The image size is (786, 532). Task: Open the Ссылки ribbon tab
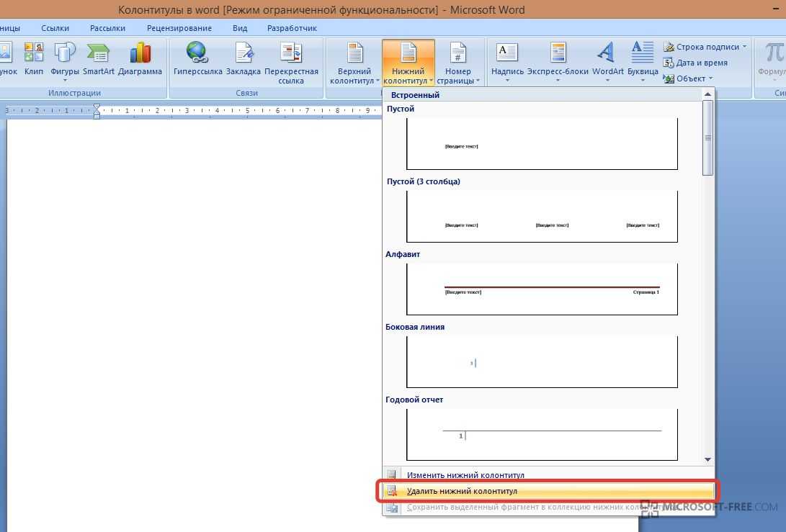(55, 28)
